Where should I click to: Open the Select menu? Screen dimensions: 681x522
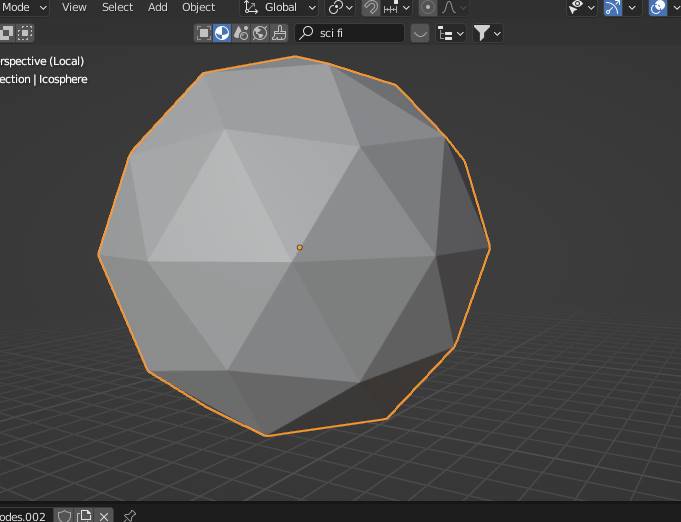[x=117, y=7]
